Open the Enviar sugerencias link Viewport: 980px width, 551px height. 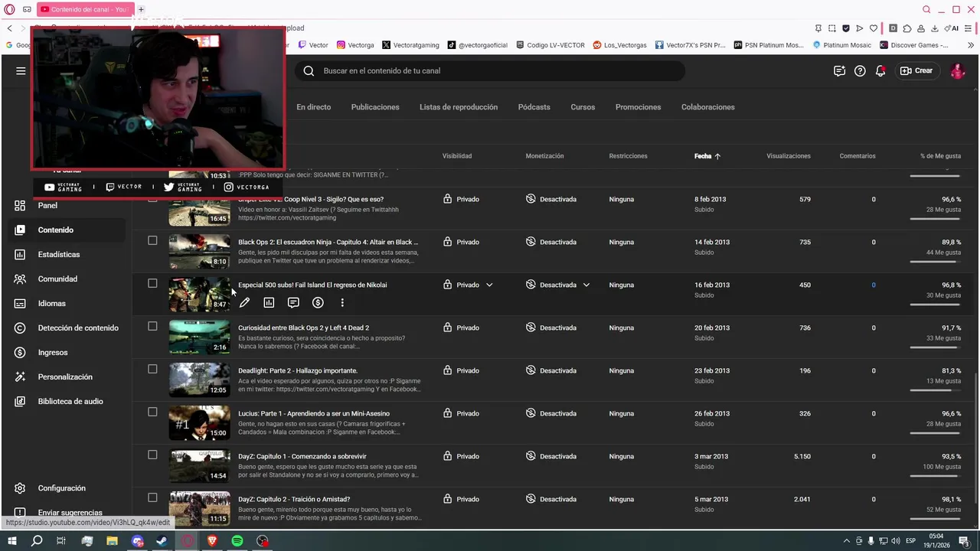70,512
